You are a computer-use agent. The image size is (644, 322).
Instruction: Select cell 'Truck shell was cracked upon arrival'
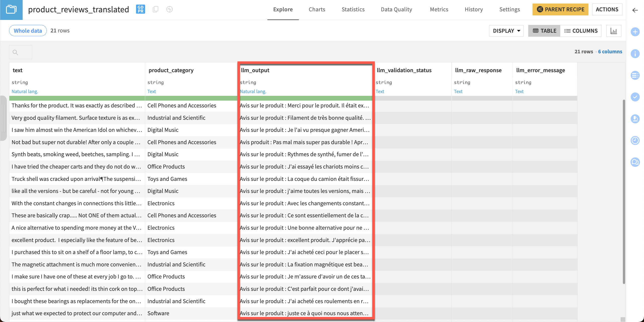pyautogui.click(x=77, y=179)
